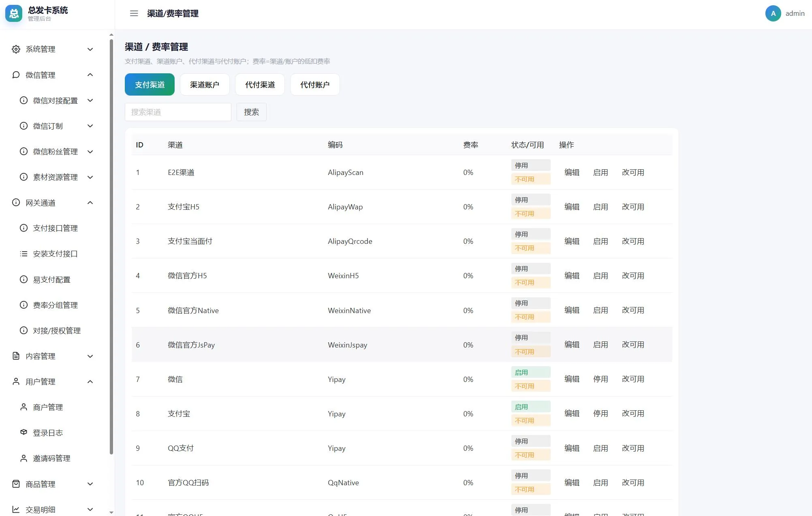Click the list icon beside 安装支付接口
Image resolution: width=812 pixels, height=516 pixels.
(24, 254)
